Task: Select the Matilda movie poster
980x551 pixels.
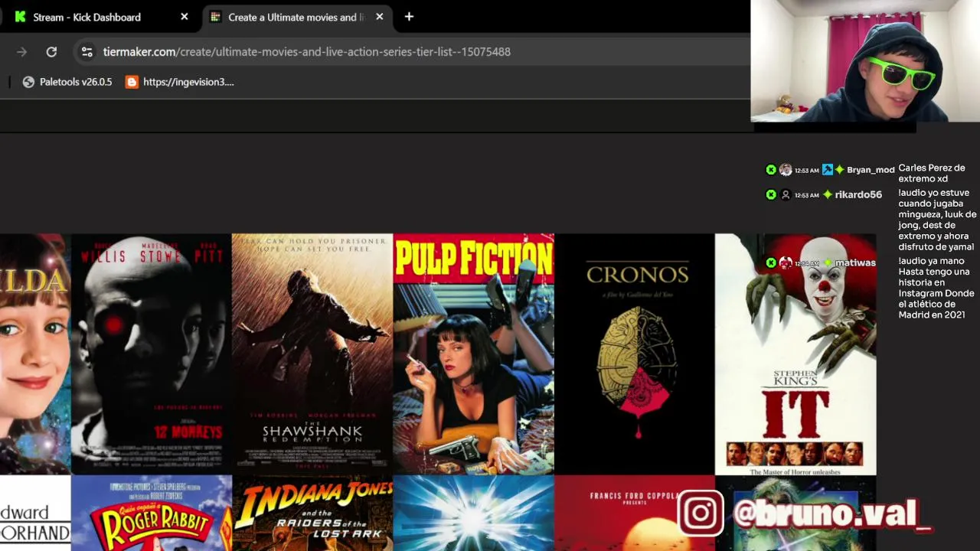Action: pyautogui.click(x=35, y=354)
